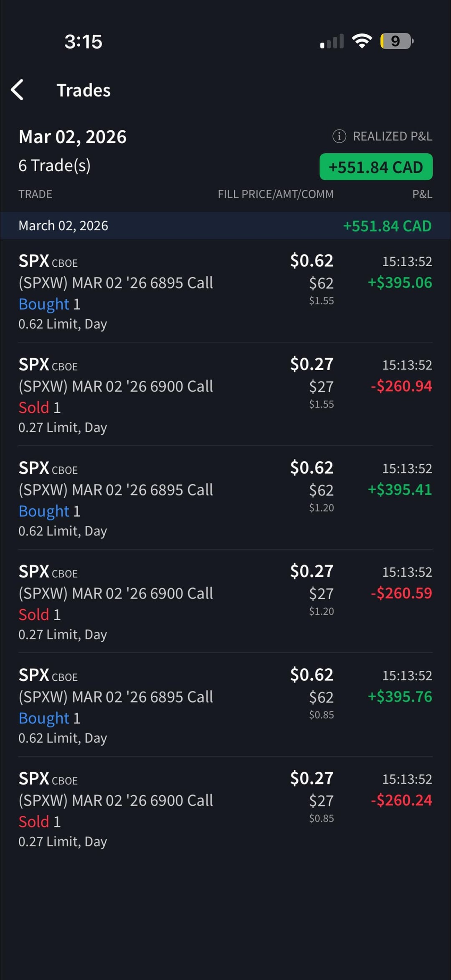Tap the Trades page title
The width and height of the screenshot is (451, 980).
[x=84, y=90]
